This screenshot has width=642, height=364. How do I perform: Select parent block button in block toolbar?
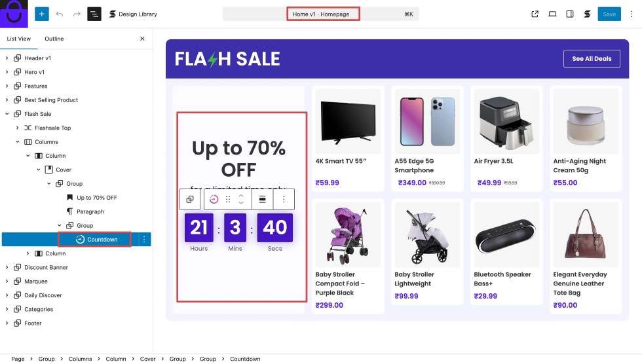[x=190, y=200]
